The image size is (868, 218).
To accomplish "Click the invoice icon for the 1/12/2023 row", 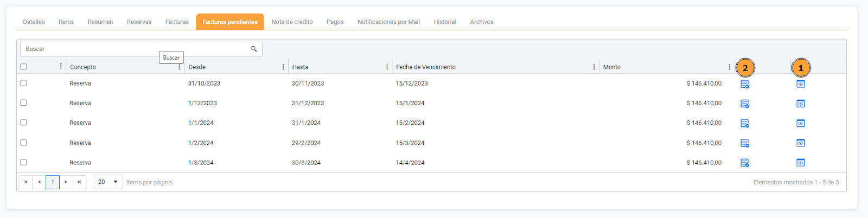I will [x=745, y=104].
